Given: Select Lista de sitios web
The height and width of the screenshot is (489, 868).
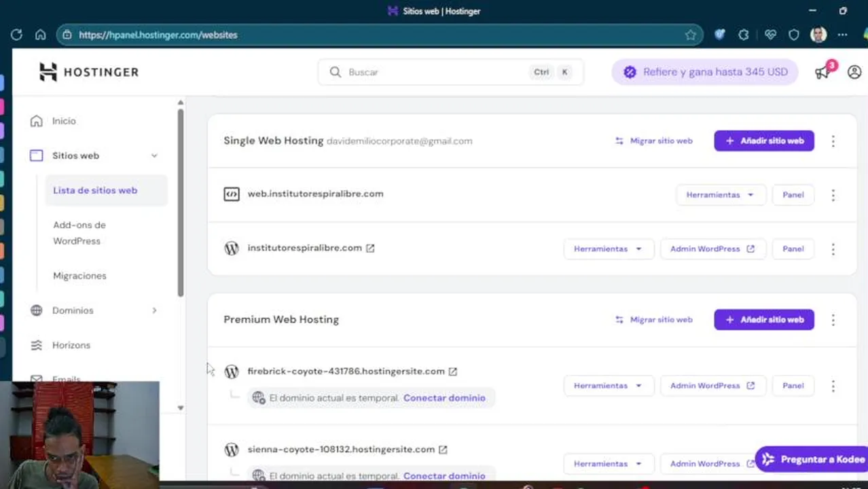Looking at the screenshot, I should [x=105, y=190].
